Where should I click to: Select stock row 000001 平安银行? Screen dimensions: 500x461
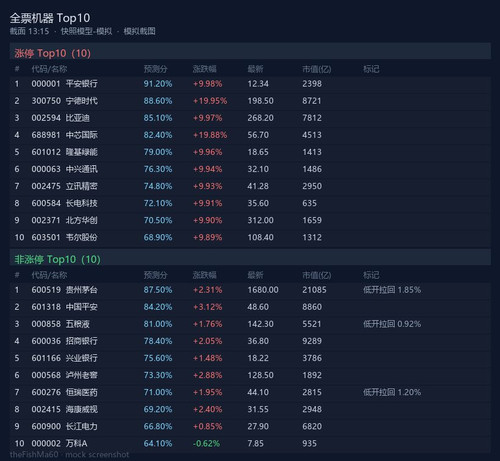(250, 84)
